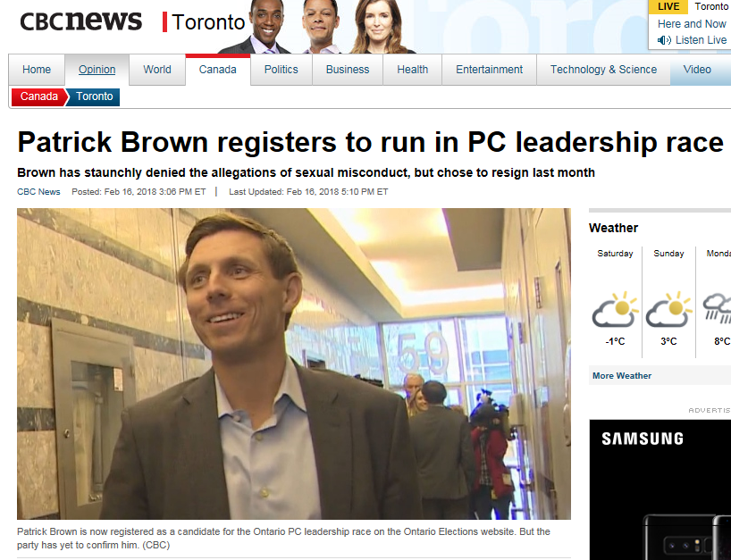Click the yellow LIVE badge

668,6
